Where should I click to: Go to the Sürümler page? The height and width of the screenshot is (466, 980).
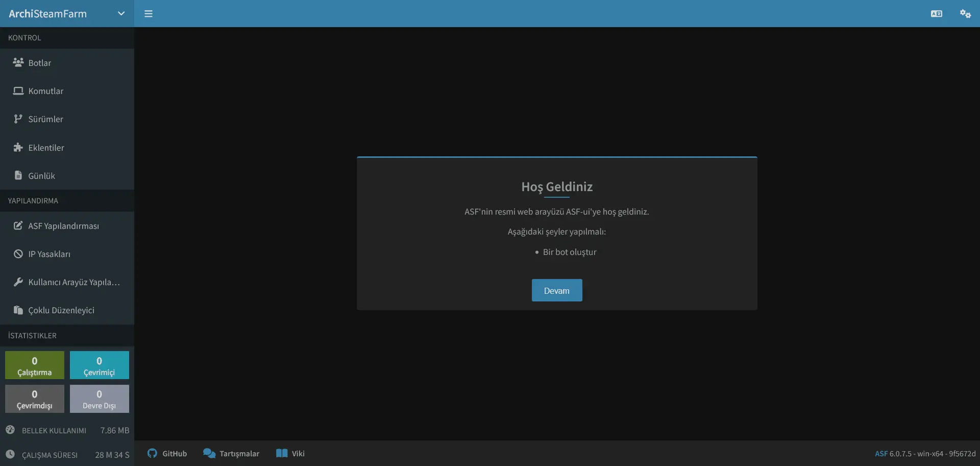(67, 119)
